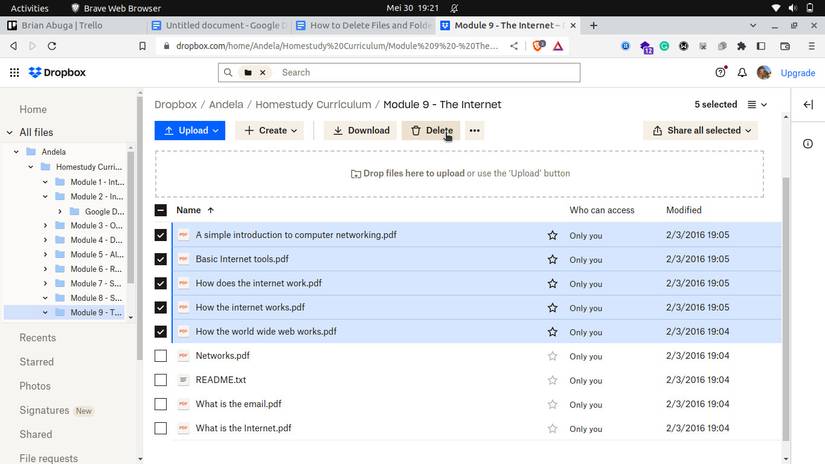Open Brave Wallet icon
825x464 pixels.
(x=785, y=46)
